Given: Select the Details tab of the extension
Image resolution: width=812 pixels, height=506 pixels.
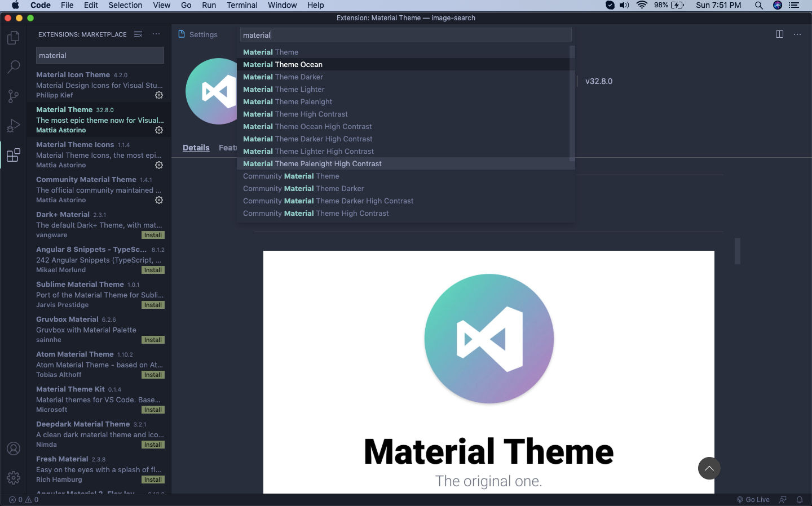Looking at the screenshot, I should pyautogui.click(x=196, y=148).
